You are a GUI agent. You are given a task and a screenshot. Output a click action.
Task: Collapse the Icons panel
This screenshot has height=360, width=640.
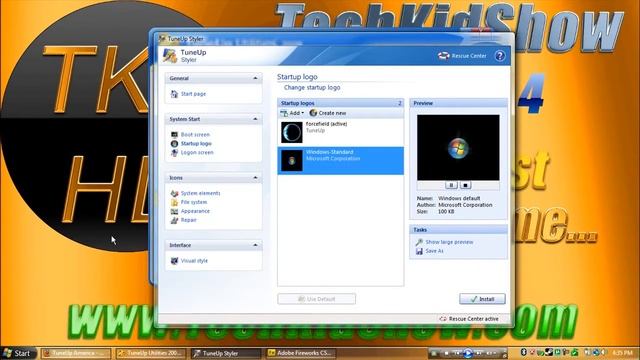point(256,178)
